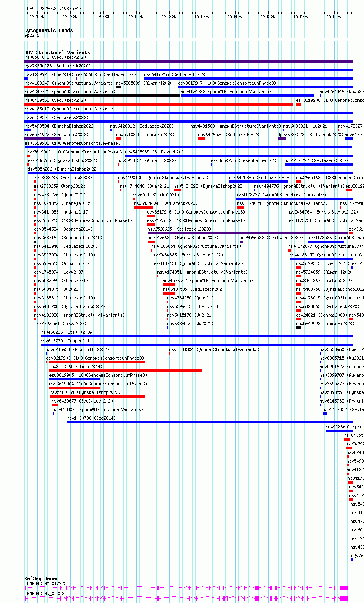Select the Cytogenetic Bands track title
364x603 pixels.
49,30
